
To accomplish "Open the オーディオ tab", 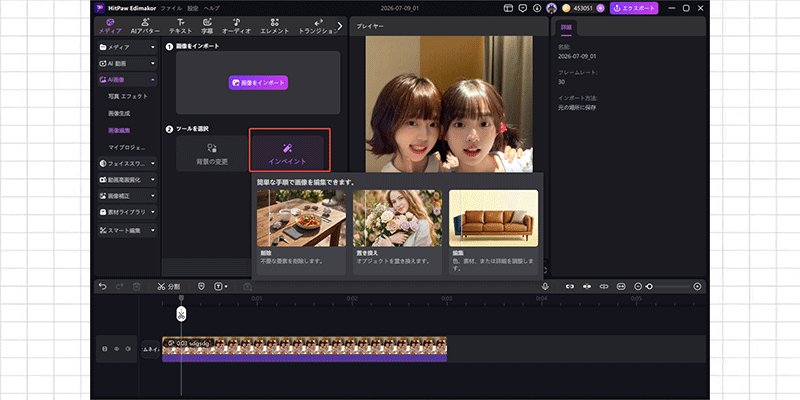I will [236, 26].
